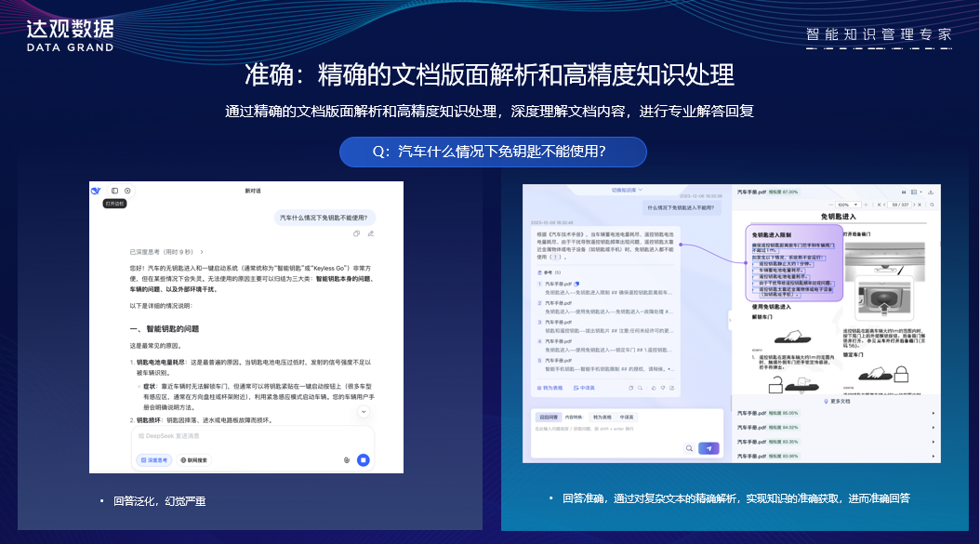The width and height of the screenshot is (980, 544).
Task: Start a new chat with the new-chat icon
Action: pos(126,191)
